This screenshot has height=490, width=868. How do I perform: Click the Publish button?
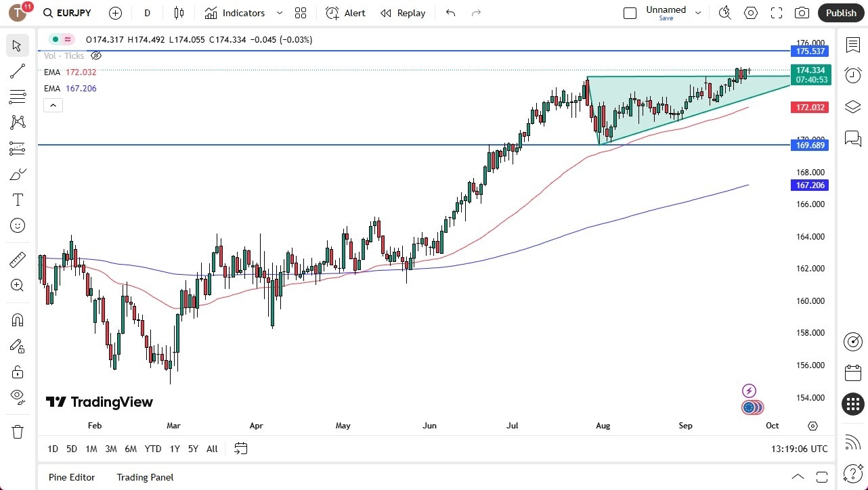point(841,13)
